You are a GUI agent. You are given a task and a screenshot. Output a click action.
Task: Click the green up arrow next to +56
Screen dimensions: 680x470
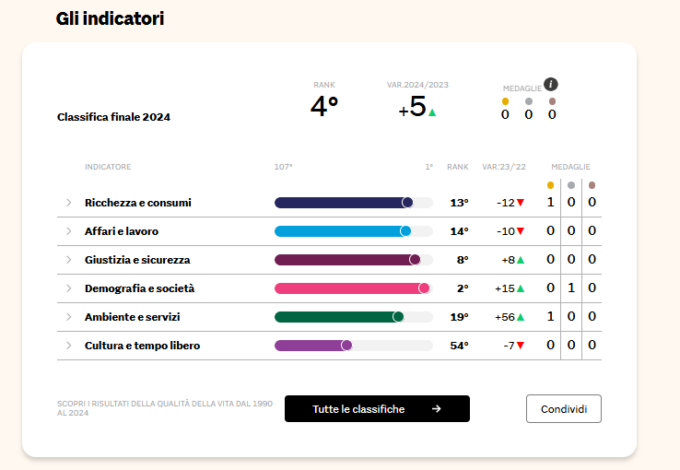(520, 317)
